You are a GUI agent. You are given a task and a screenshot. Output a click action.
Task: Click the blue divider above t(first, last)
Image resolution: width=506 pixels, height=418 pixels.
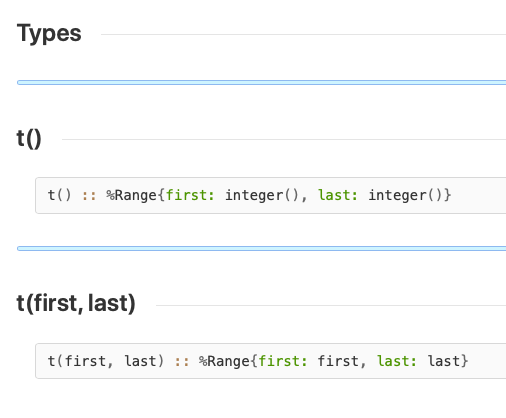click(261, 248)
